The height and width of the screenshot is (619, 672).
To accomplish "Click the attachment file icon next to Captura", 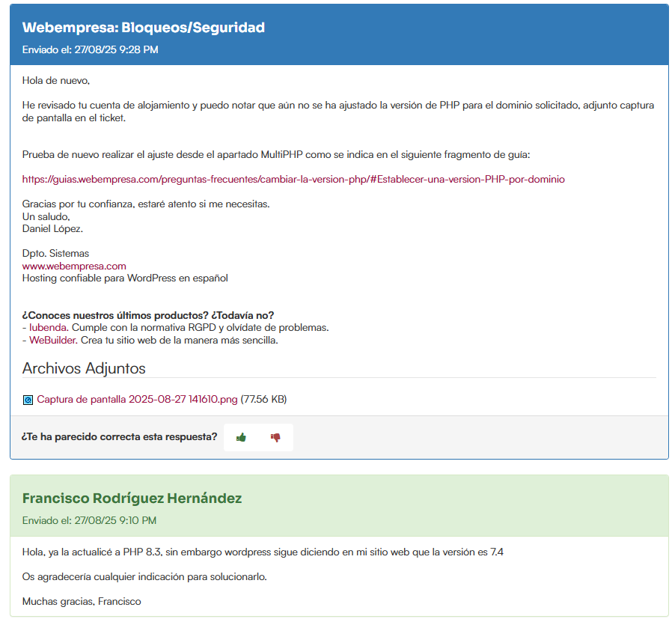I will pos(28,400).
